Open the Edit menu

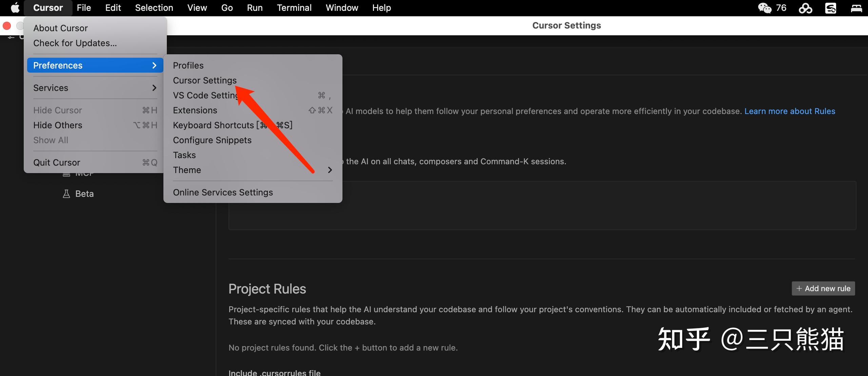[x=113, y=8]
